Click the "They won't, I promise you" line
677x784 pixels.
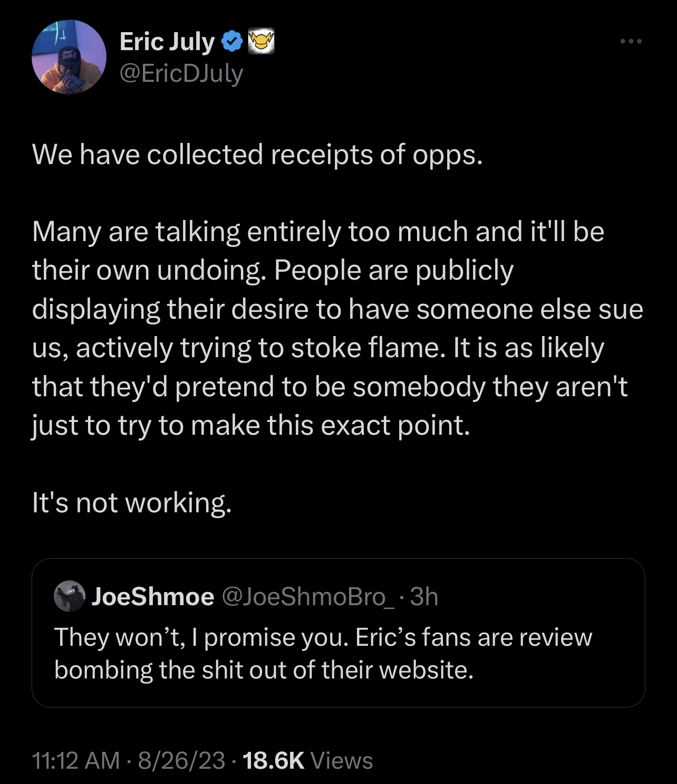[323, 637]
